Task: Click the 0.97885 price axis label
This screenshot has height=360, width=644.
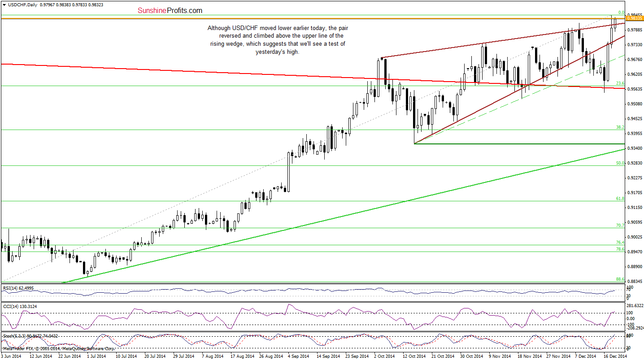Action: [635, 30]
